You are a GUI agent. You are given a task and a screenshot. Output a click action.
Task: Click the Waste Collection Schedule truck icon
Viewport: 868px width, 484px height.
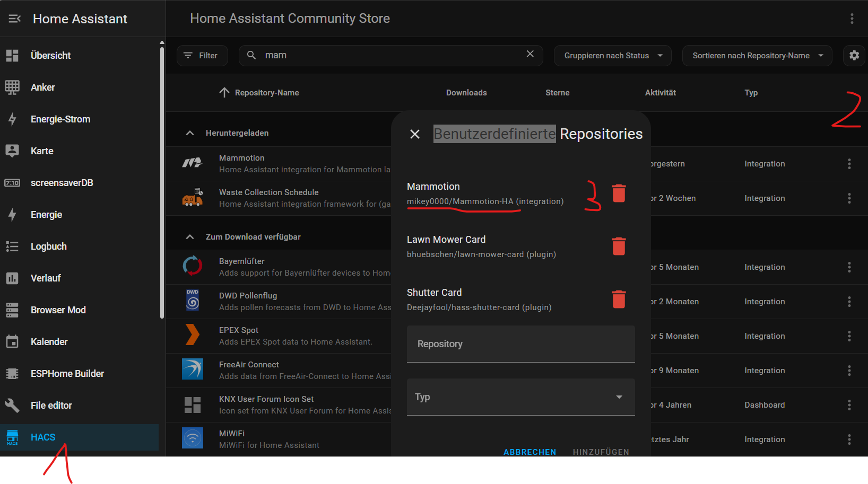(x=193, y=198)
